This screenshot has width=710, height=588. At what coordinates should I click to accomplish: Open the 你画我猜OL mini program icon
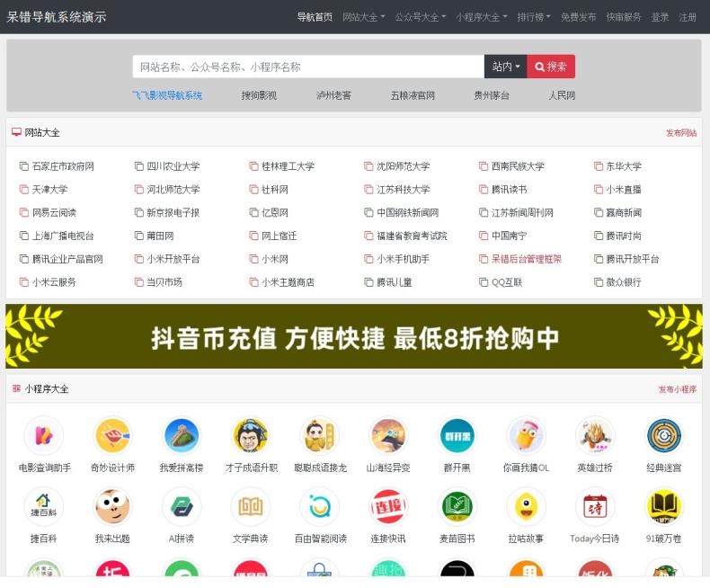tap(526, 435)
